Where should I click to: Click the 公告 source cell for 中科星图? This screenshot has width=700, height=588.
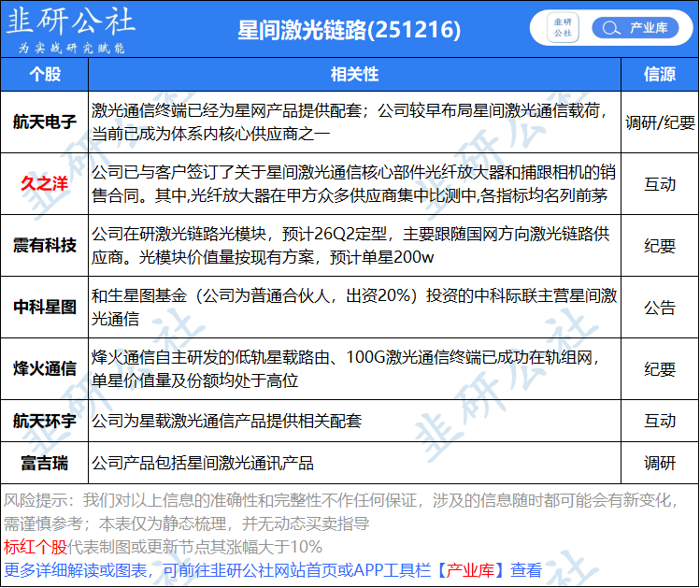[x=660, y=308]
